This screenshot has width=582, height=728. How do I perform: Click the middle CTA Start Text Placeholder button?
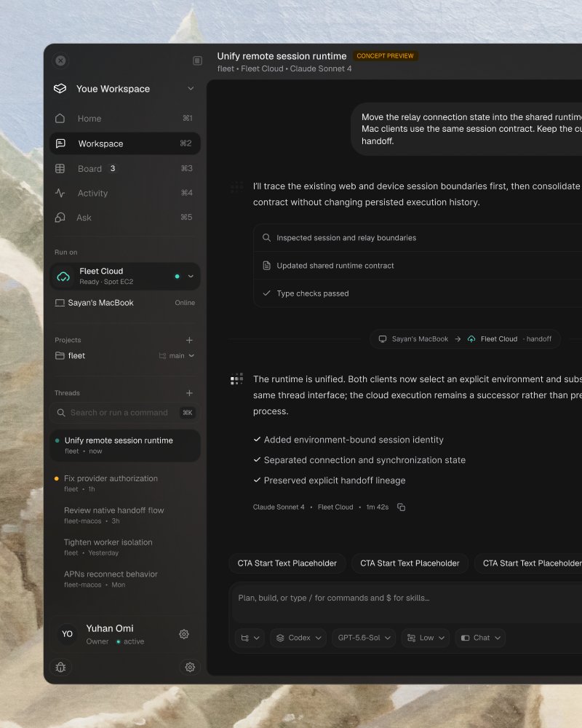tap(410, 563)
